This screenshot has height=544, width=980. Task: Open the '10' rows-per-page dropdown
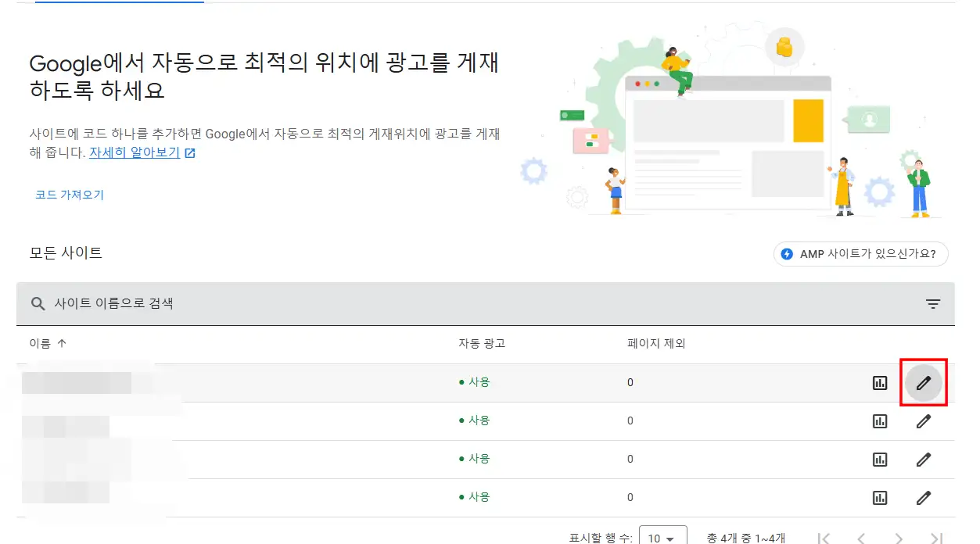[662, 538]
